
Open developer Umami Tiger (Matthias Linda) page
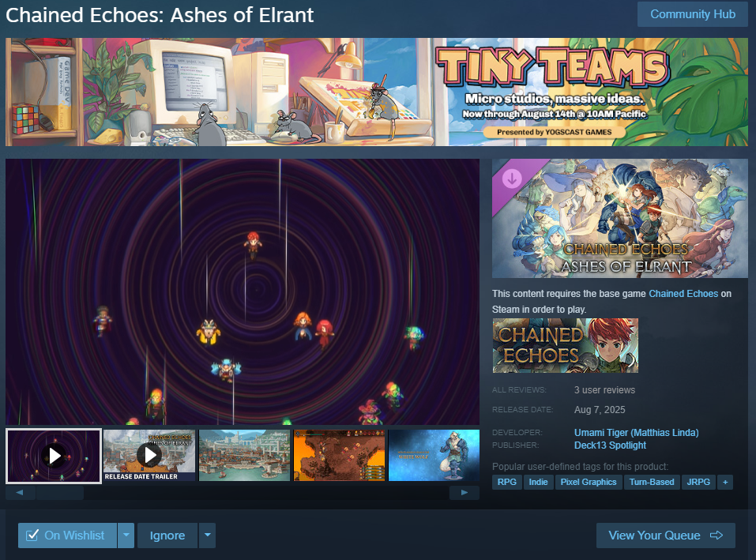click(636, 432)
